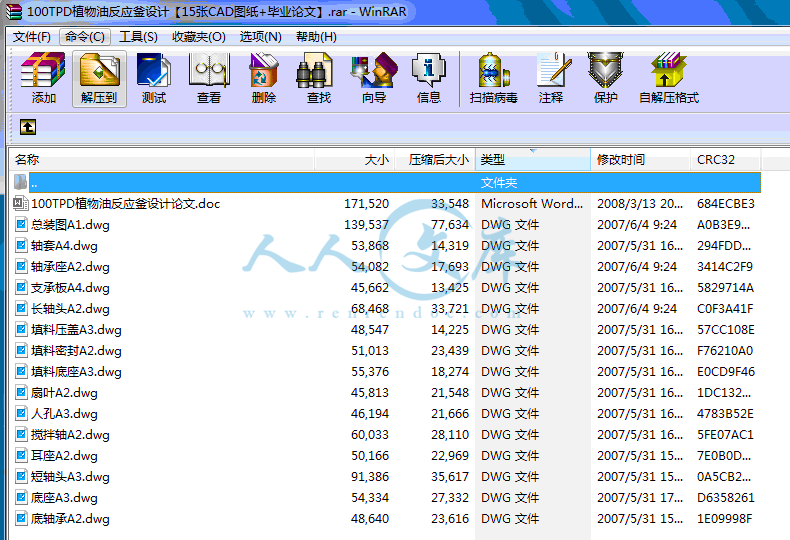Click the WinRAR title bar app icon

click(x=13, y=11)
